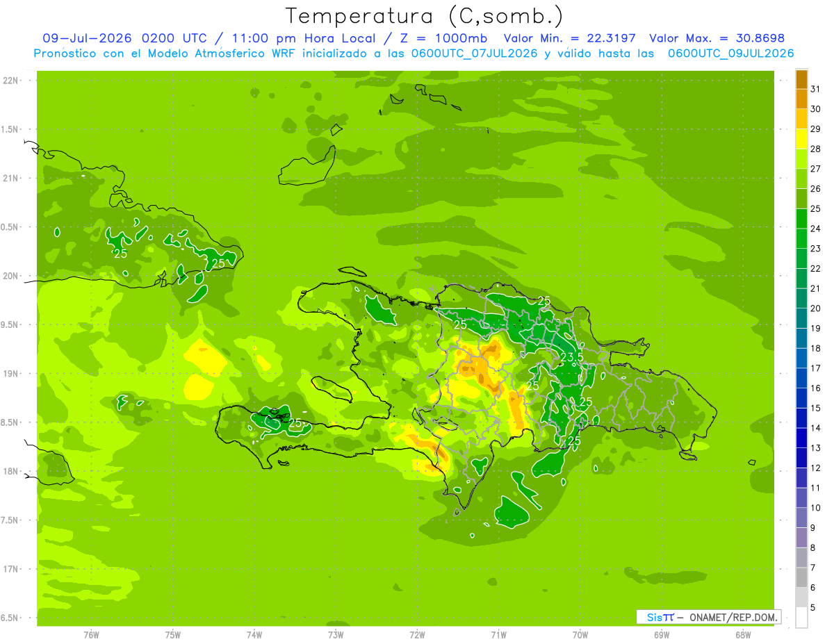Screen dimensions: 834x644
Task: Click the '23.5' contour label on the map
Action: (x=571, y=357)
